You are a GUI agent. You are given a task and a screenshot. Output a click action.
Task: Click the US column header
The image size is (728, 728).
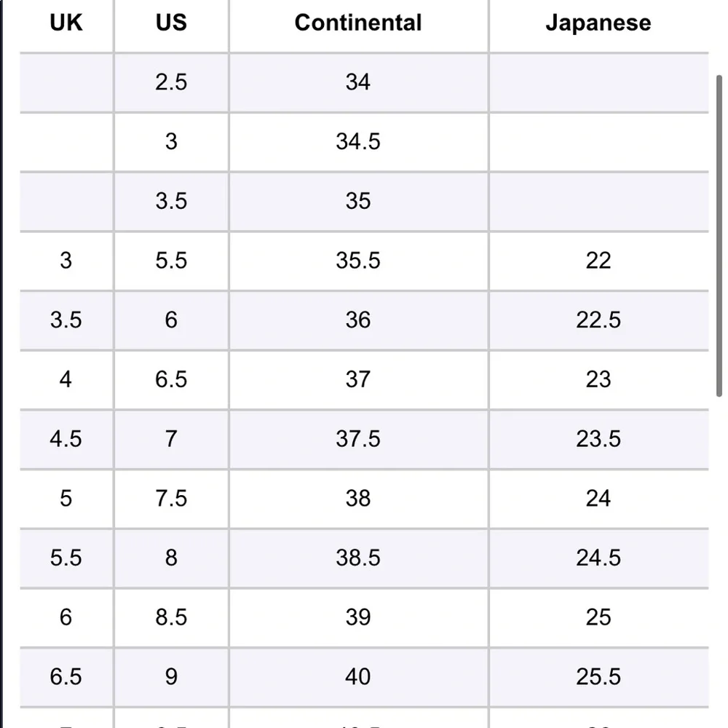(171, 23)
